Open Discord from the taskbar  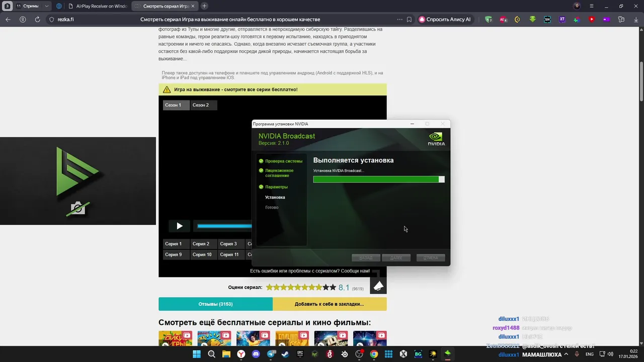click(256, 354)
